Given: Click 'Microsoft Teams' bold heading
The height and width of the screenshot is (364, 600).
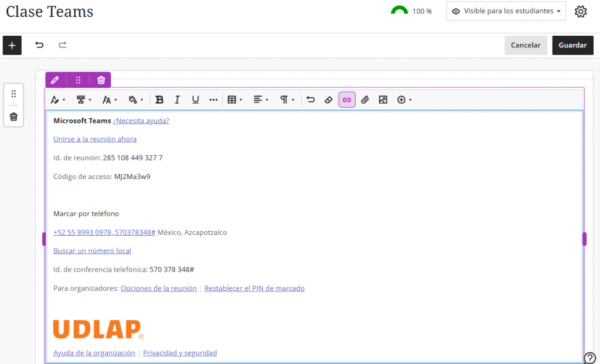Looking at the screenshot, I should coord(82,121).
